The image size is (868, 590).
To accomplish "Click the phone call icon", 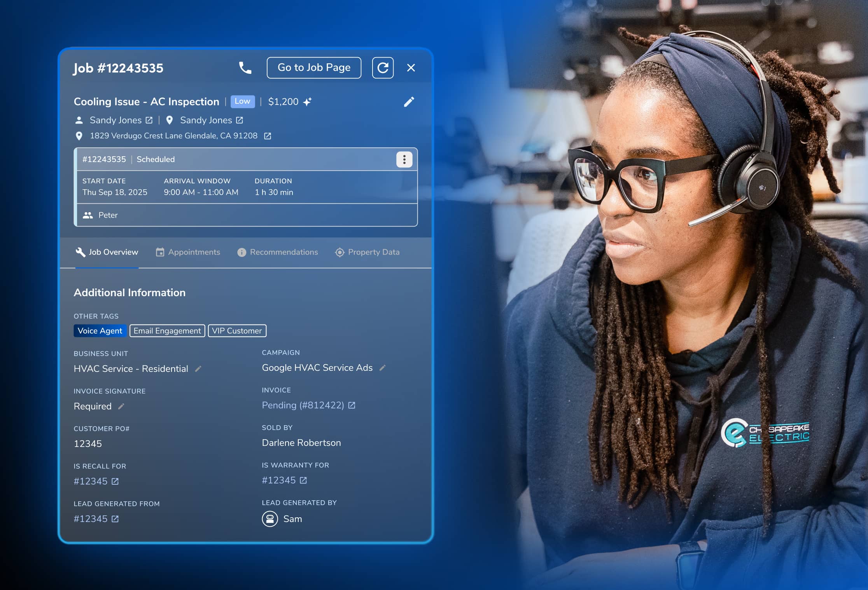I will 245,68.
